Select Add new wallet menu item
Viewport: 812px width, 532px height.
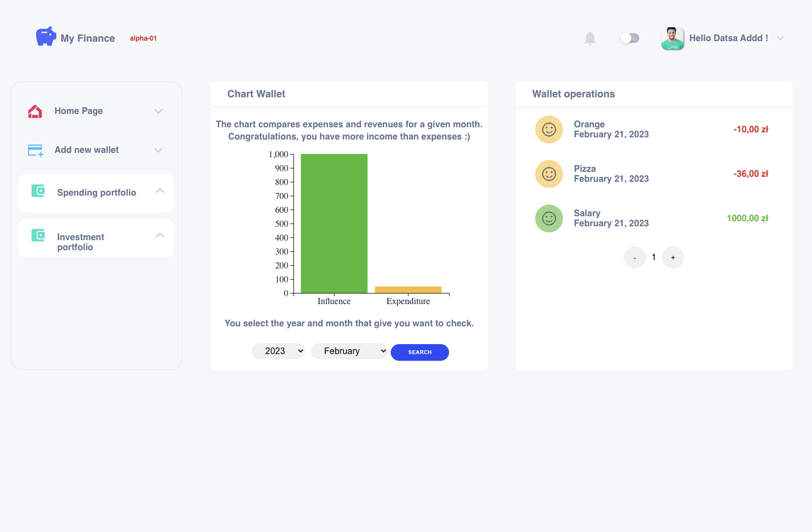87,150
